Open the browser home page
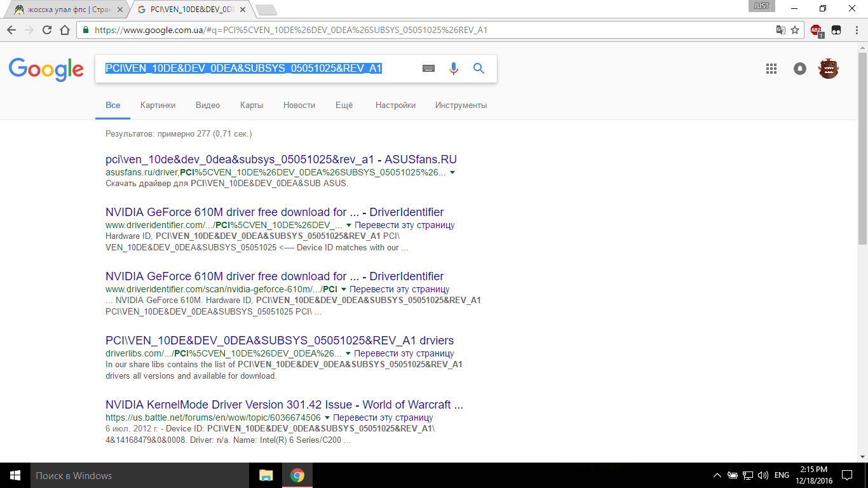This screenshot has width=868, height=488. click(x=64, y=30)
